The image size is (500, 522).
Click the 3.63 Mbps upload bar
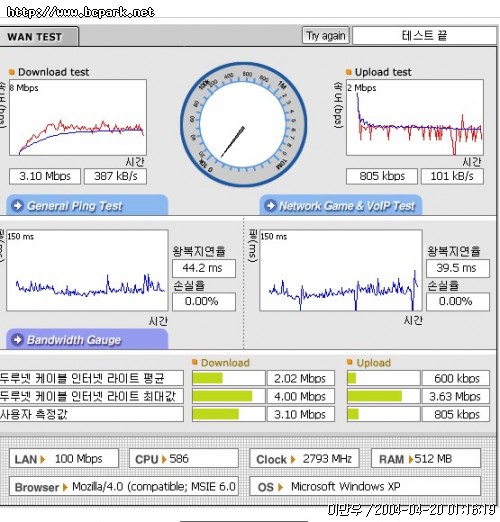383,396
